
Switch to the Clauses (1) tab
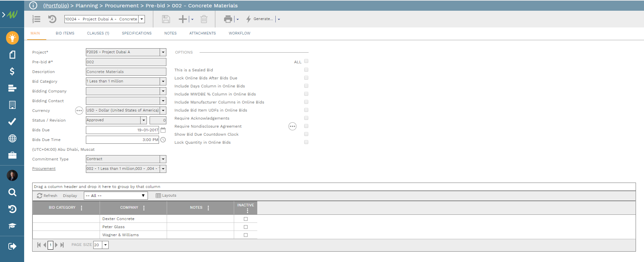(98, 33)
